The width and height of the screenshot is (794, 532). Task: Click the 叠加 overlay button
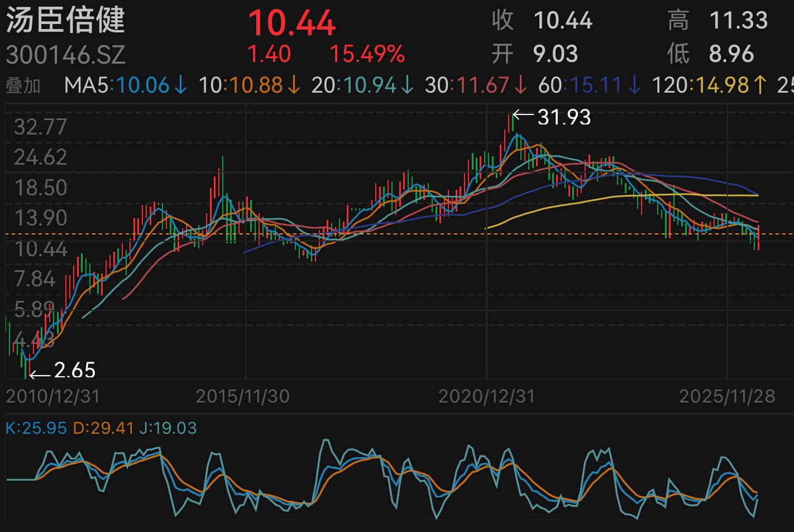point(23,85)
